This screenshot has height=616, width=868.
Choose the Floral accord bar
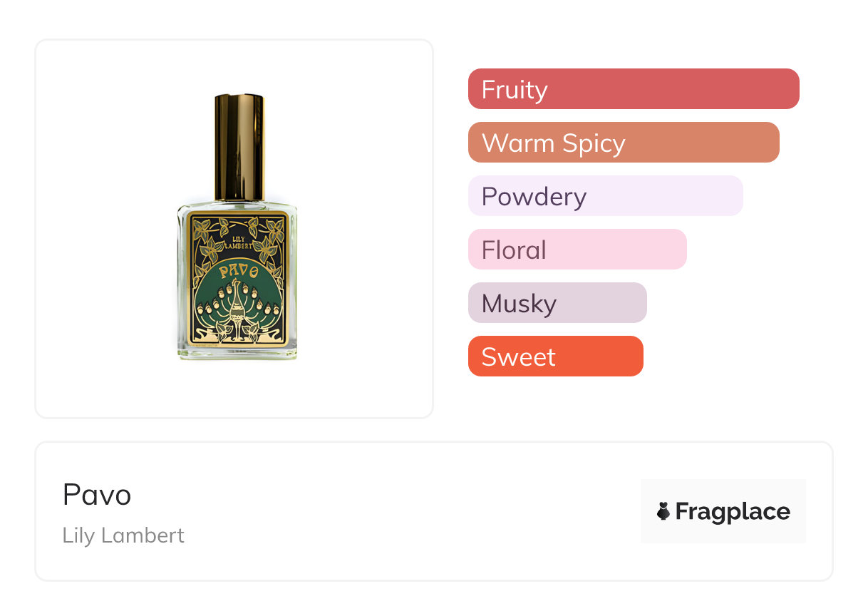coord(577,250)
